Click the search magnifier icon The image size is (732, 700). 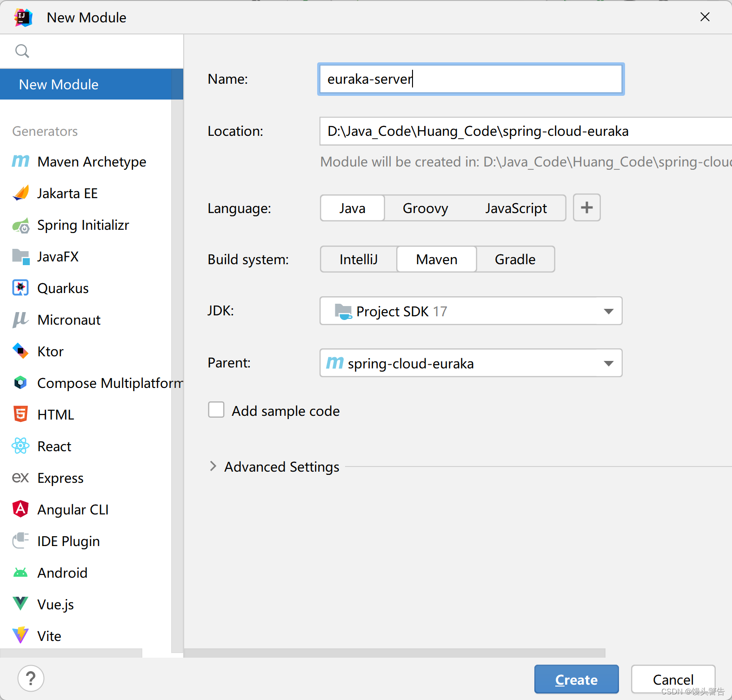coord(22,51)
